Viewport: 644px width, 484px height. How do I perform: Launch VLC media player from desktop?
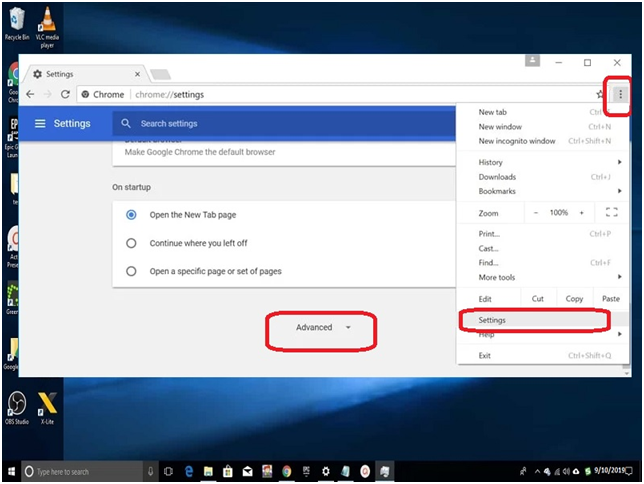coord(47,27)
